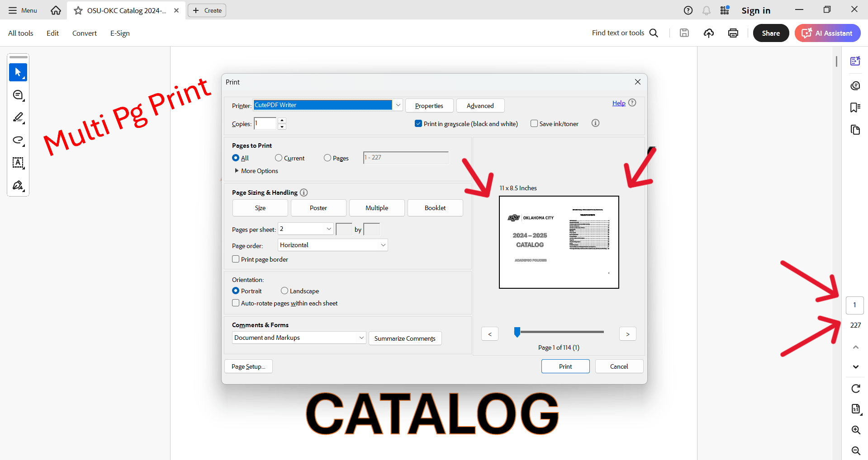Viewport: 868px width, 460px height.
Task: Uncheck Print in grayscale
Action: pyautogui.click(x=418, y=123)
